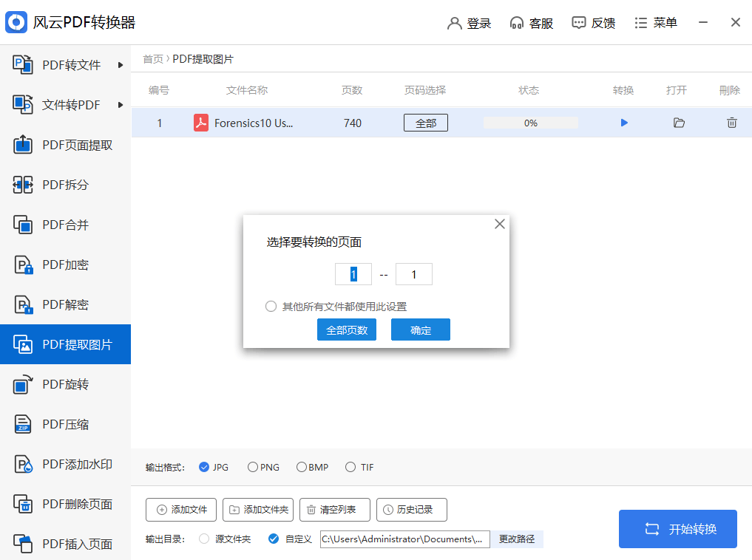Open 客服 customer service headset icon
This screenshot has height=560, width=752.
(517, 23)
